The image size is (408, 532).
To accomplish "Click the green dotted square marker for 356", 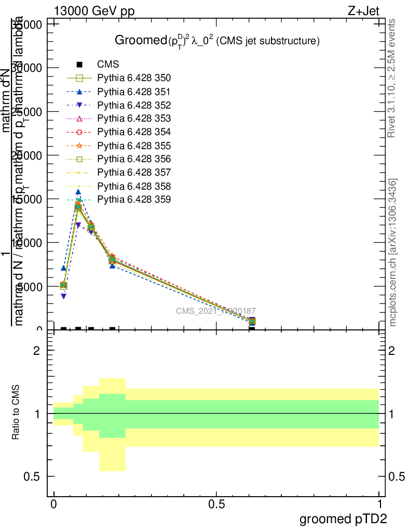I will (x=79, y=159).
